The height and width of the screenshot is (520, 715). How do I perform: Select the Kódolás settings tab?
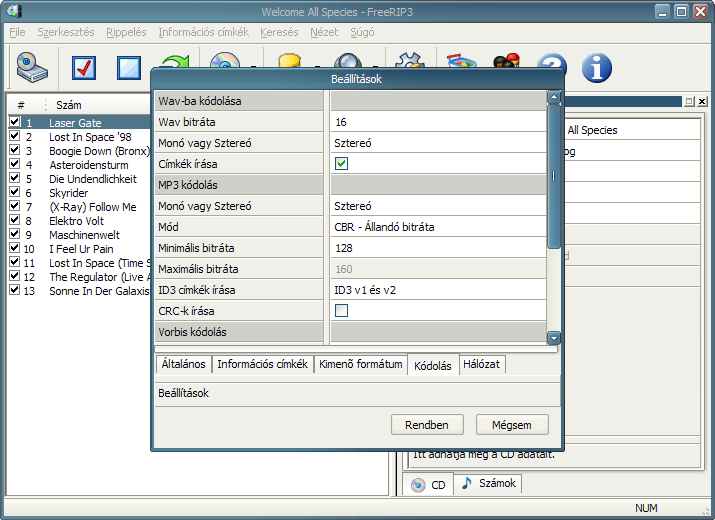[x=433, y=365]
